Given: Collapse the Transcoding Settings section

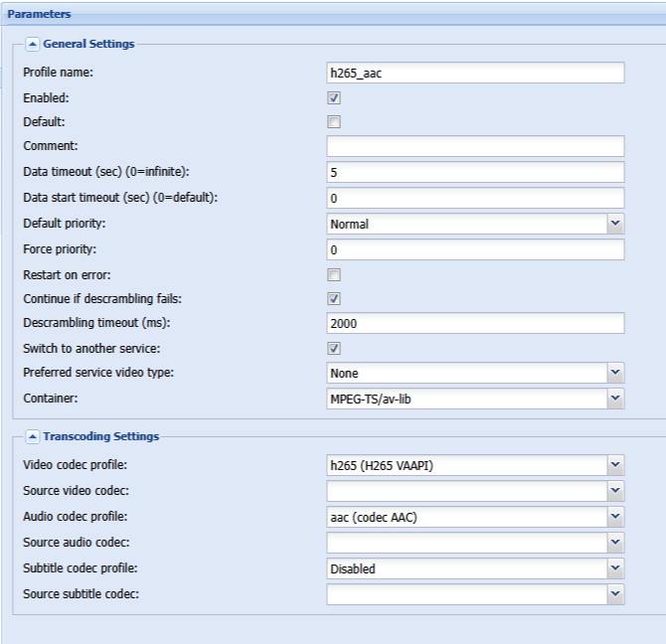Looking at the screenshot, I should point(32,436).
